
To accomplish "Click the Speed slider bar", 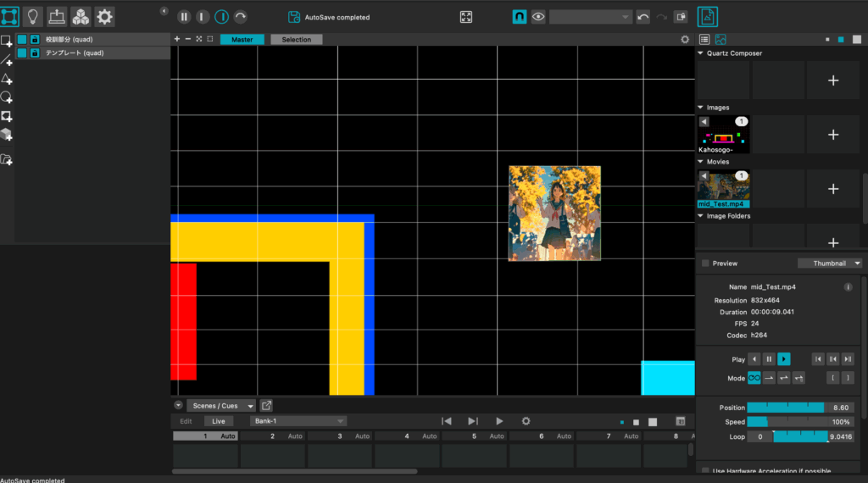I will (799, 422).
